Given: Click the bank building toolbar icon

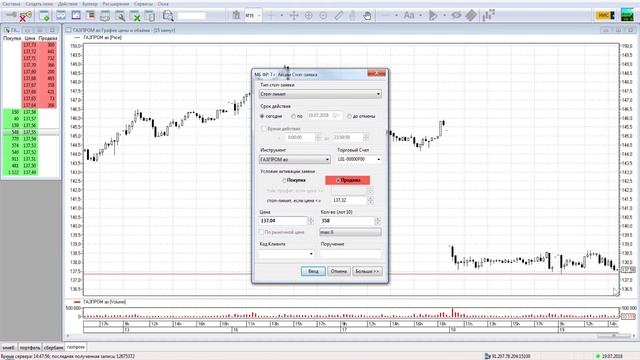Looking at the screenshot, I should coord(236,16).
